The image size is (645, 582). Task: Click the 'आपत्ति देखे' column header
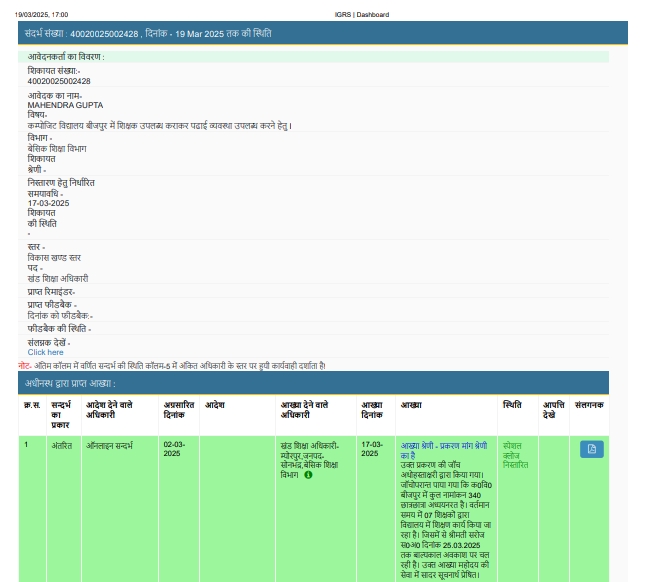pos(554,410)
